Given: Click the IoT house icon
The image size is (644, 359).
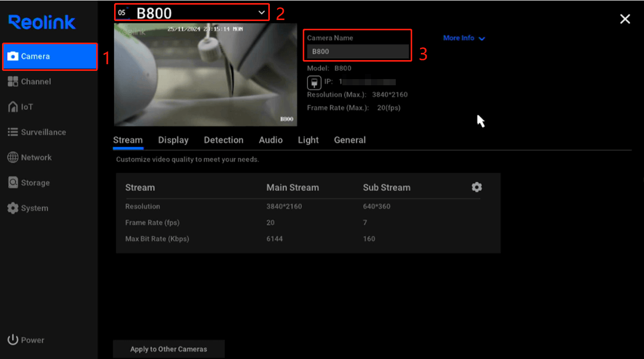Looking at the screenshot, I should tap(13, 107).
